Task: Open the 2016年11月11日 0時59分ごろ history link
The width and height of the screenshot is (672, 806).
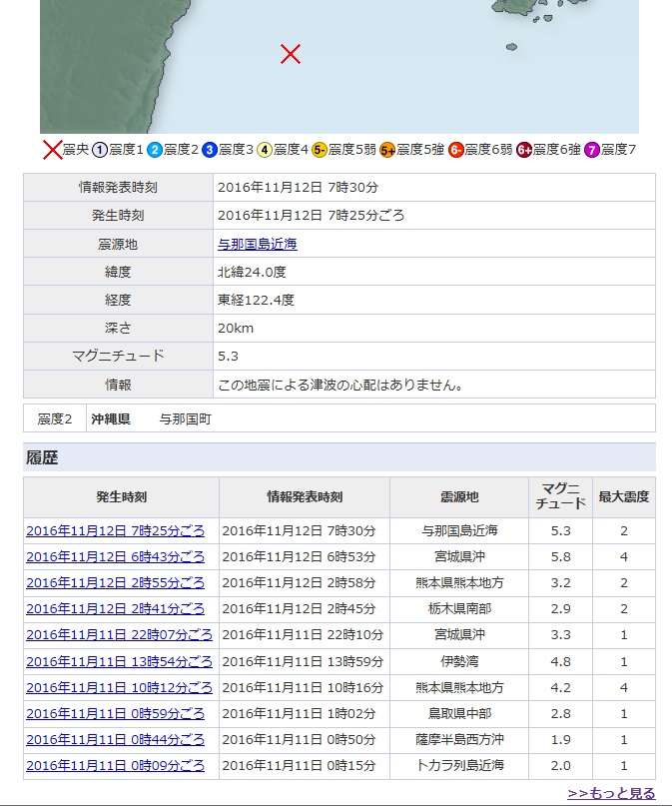Action: (115, 713)
